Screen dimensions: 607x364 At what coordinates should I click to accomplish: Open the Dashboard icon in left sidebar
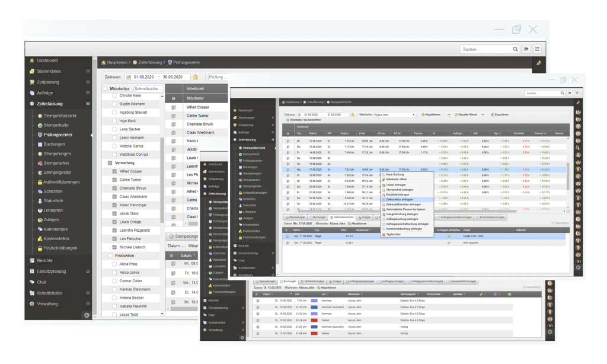pos(32,61)
